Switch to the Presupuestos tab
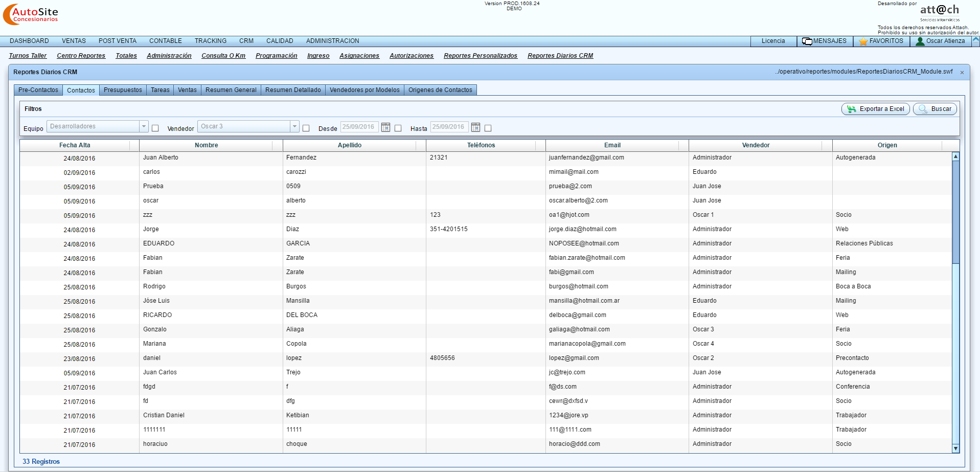Viewport: 980px width, 472px height. click(x=123, y=90)
